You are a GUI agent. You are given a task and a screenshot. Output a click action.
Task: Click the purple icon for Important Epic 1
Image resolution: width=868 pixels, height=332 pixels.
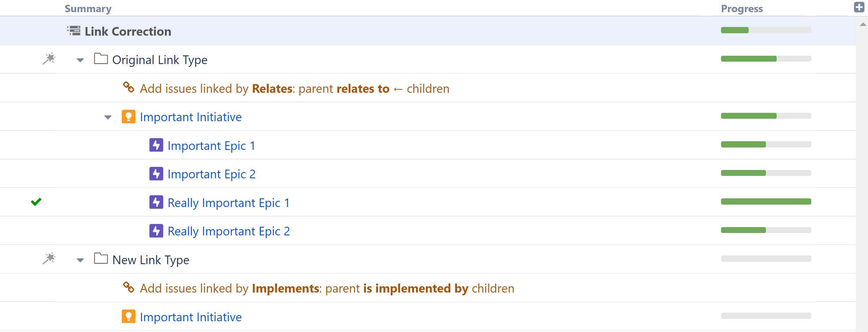coord(156,145)
